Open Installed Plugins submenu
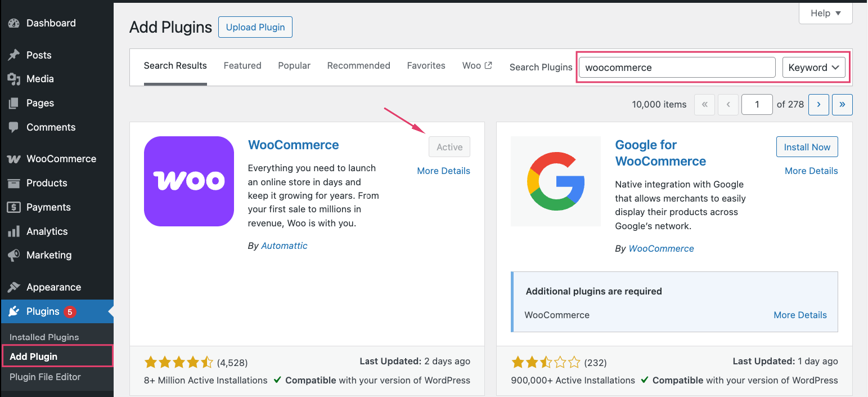This screenshot has height=397, width=868. point(44,337)
